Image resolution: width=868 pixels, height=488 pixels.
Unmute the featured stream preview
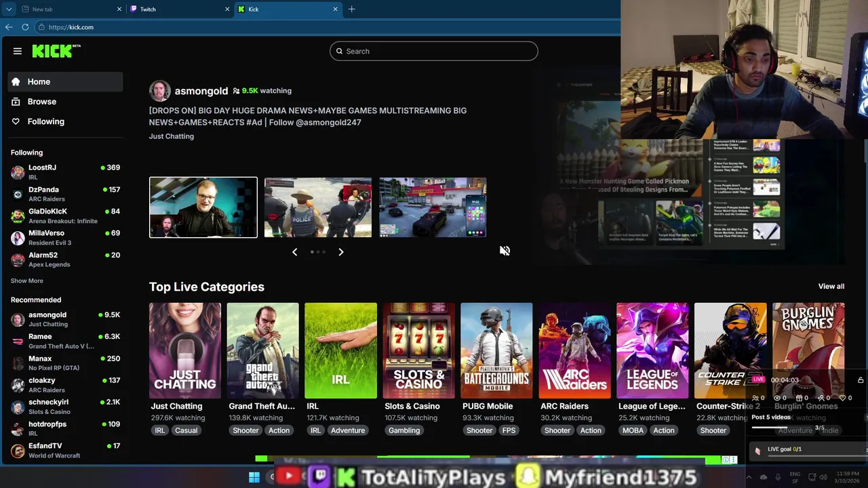(505, 251)
